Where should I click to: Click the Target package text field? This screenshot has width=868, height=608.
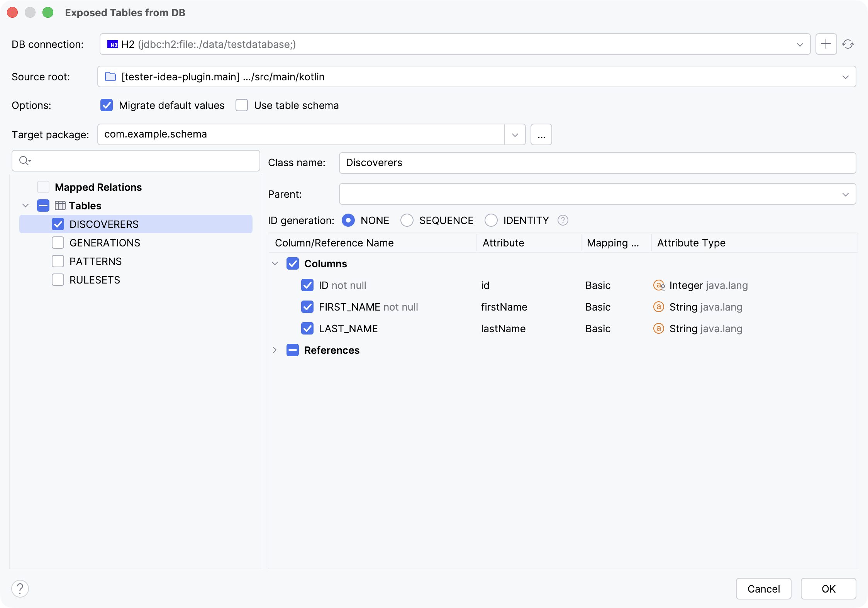point(301,134)
